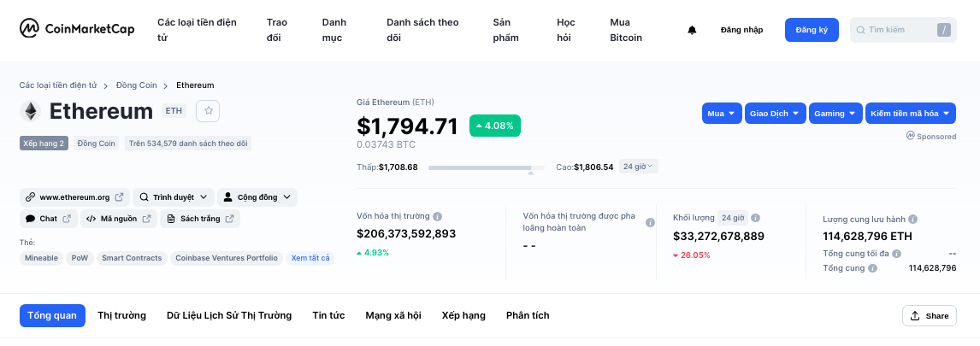The image size is (980, 346).
Task: Open the Mua dropdown button
Action: [x=722, y=114]
